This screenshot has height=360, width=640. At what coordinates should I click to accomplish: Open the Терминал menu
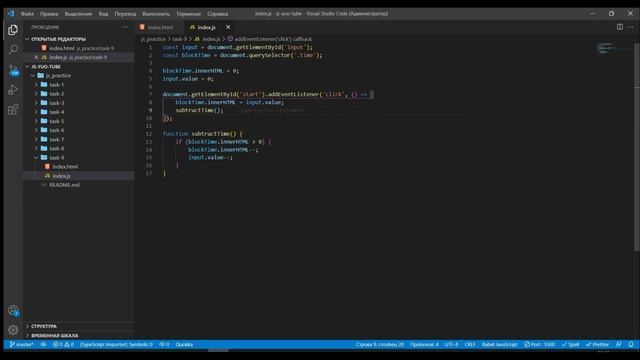[x=189, y=14]
